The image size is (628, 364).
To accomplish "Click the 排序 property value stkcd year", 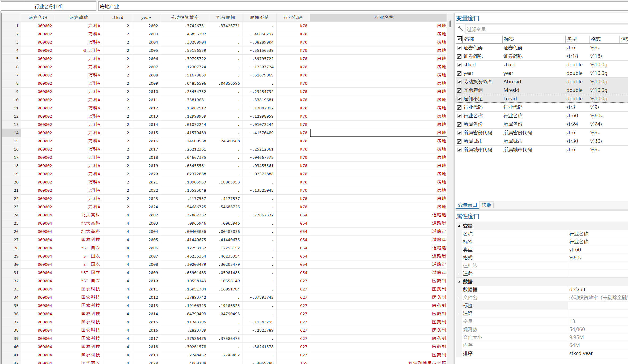I will pos(581,353).
